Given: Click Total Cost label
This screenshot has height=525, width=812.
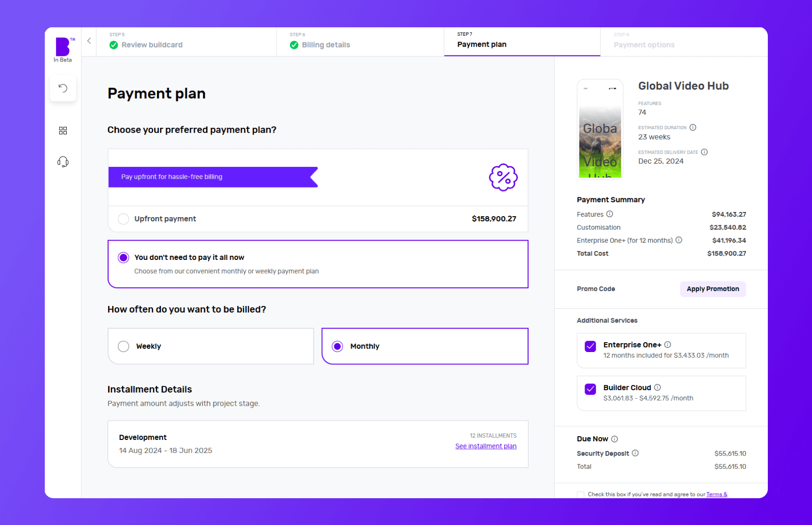Looking at the screenshot, I should pos(593,253).
